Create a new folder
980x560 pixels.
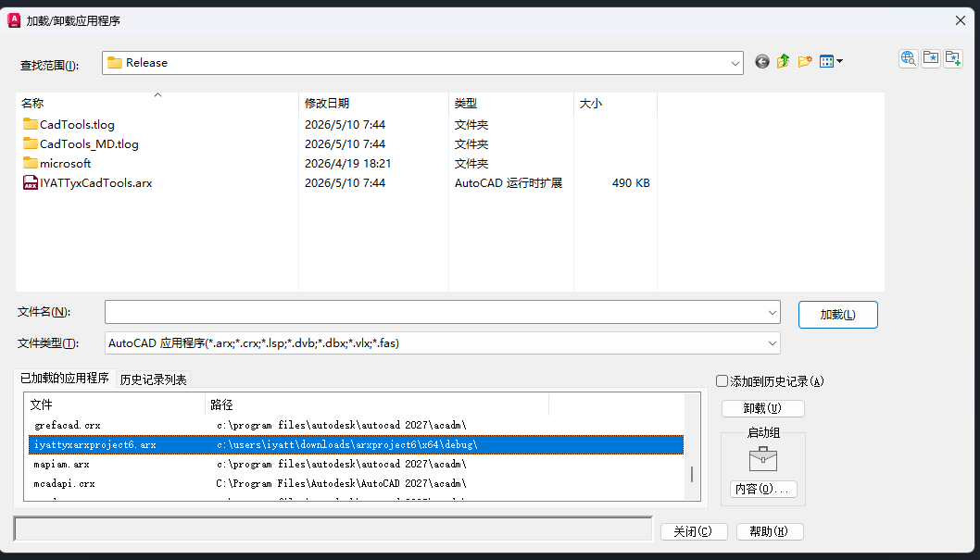[805, 61]
